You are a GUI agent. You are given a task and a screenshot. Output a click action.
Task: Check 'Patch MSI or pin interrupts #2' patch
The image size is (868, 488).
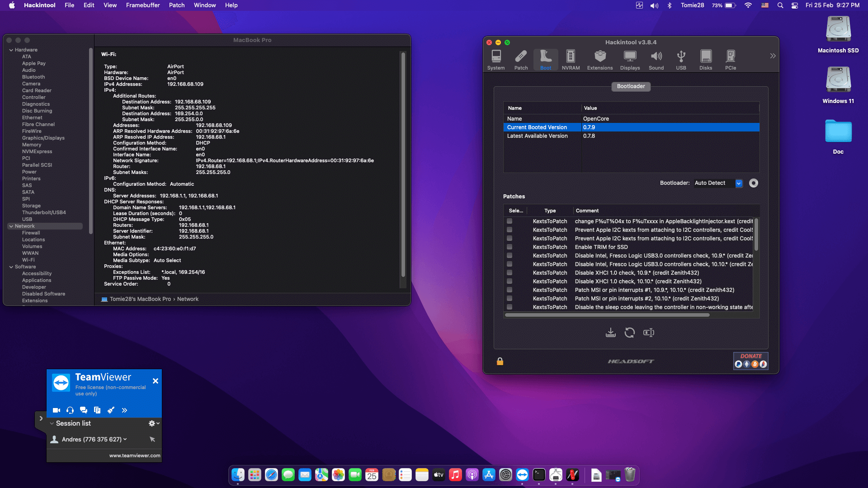point(509,299)
